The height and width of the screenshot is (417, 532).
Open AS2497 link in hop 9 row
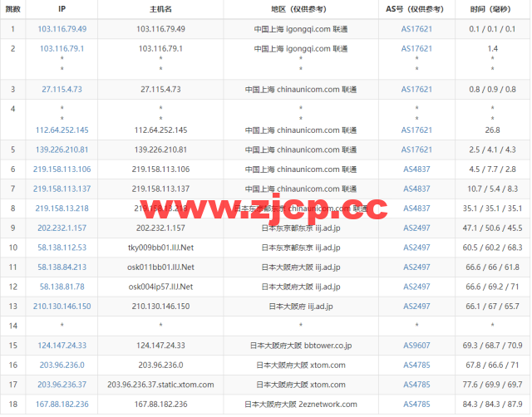(416, 228)
